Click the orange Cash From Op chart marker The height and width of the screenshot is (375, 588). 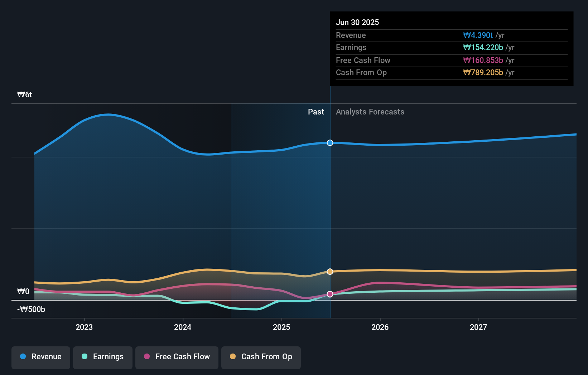click(x=329, y=271)
